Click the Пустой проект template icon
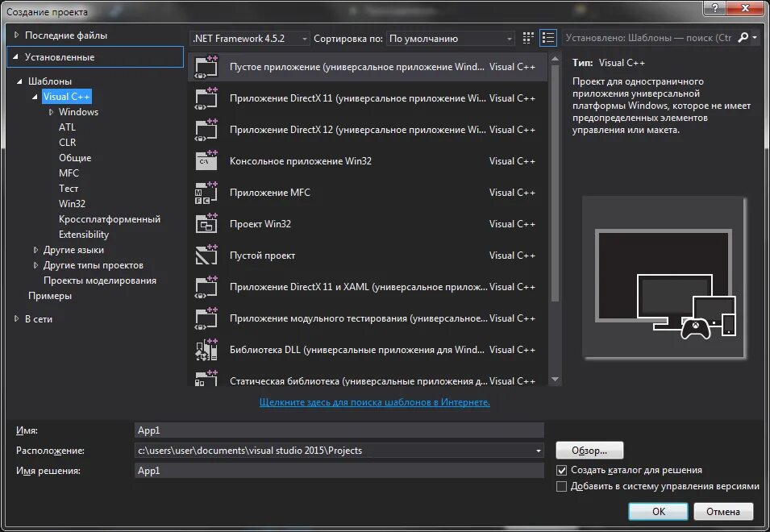This screenshot has width=770, height=532. point(206,256)
